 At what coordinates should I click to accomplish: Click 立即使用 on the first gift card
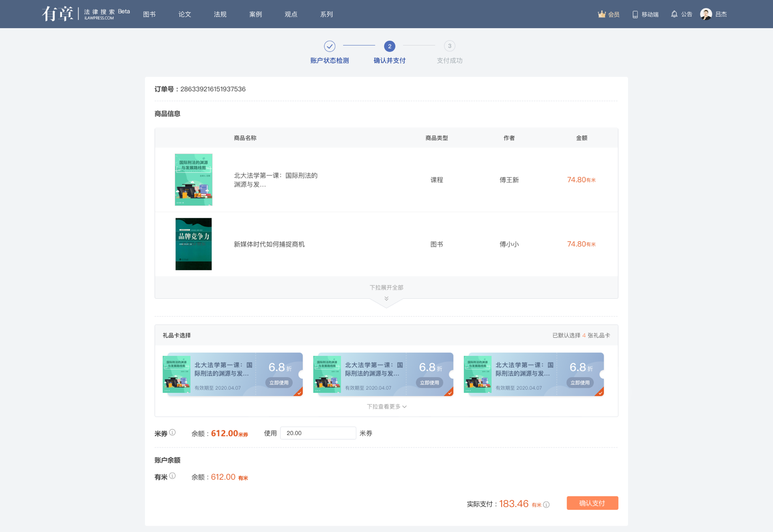[x=279, y=382]
